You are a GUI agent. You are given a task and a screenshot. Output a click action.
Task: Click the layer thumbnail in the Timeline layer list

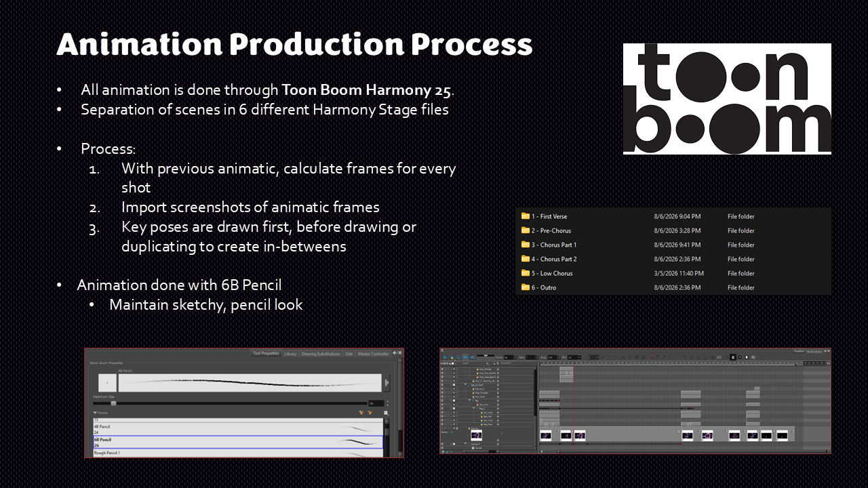476,434
